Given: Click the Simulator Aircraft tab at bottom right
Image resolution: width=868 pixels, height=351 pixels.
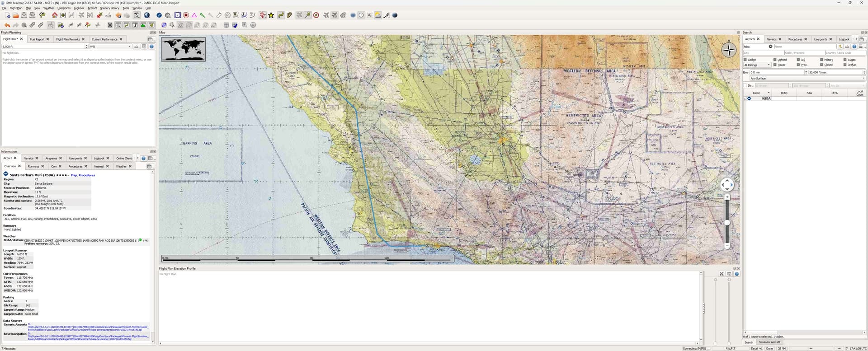Looking at the screenshot, I should pyautogui.click(x=769, y=342).
